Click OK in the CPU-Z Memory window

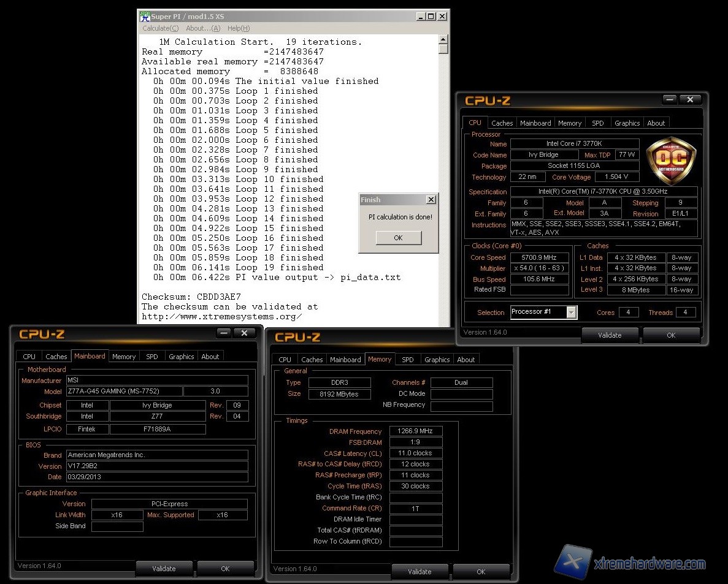click(x=481, y=572)
